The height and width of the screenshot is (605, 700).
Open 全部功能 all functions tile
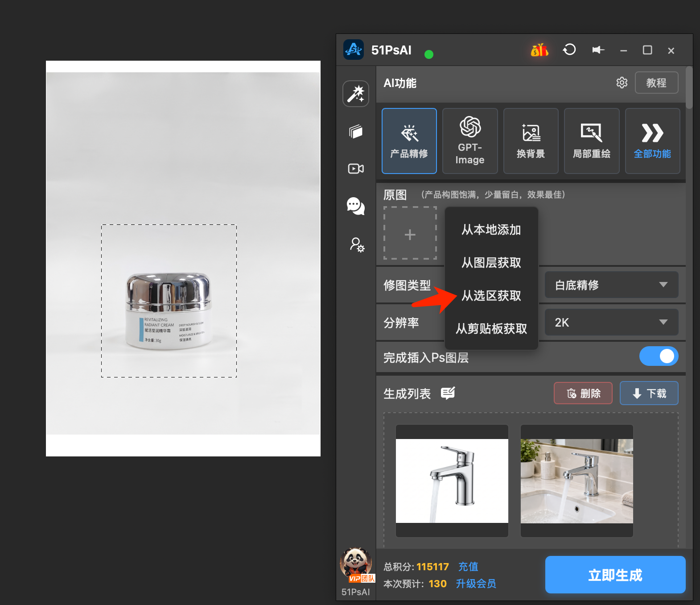(x=652, y=141)
